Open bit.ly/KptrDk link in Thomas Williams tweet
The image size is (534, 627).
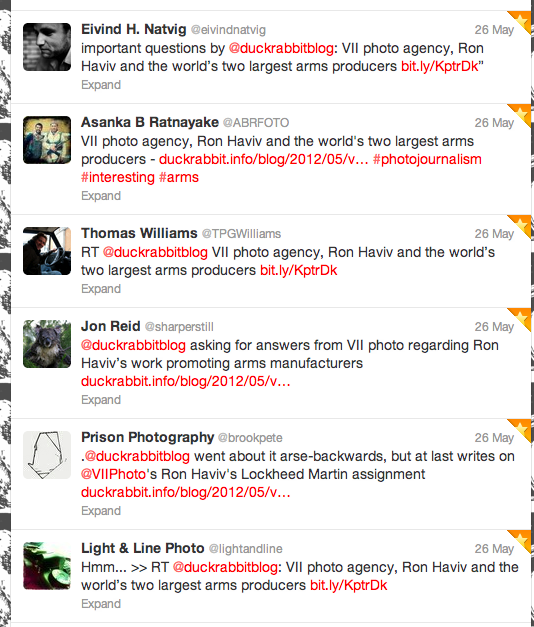click(299, 270)
